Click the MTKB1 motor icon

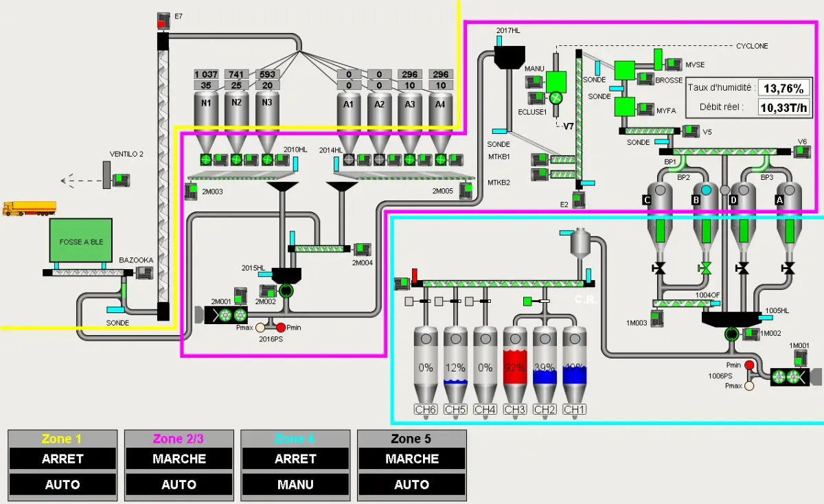click(540, 159)
